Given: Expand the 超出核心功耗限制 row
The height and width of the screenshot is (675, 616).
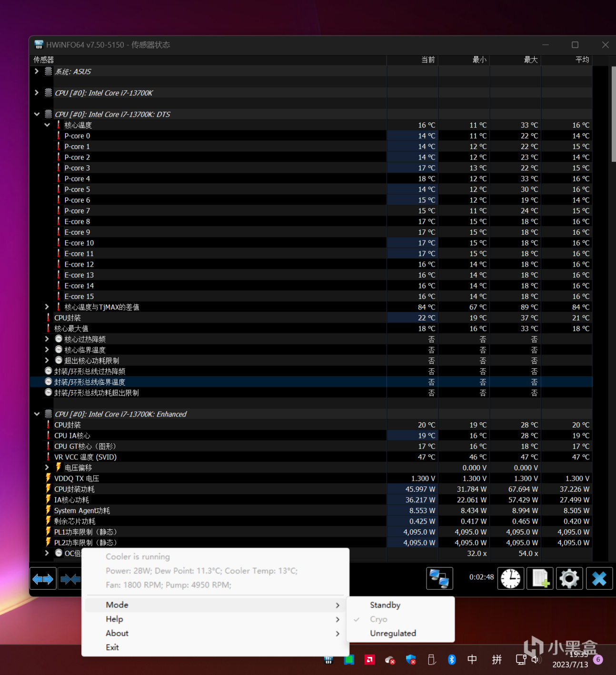Looking at the screenshot, I should 47,360.
